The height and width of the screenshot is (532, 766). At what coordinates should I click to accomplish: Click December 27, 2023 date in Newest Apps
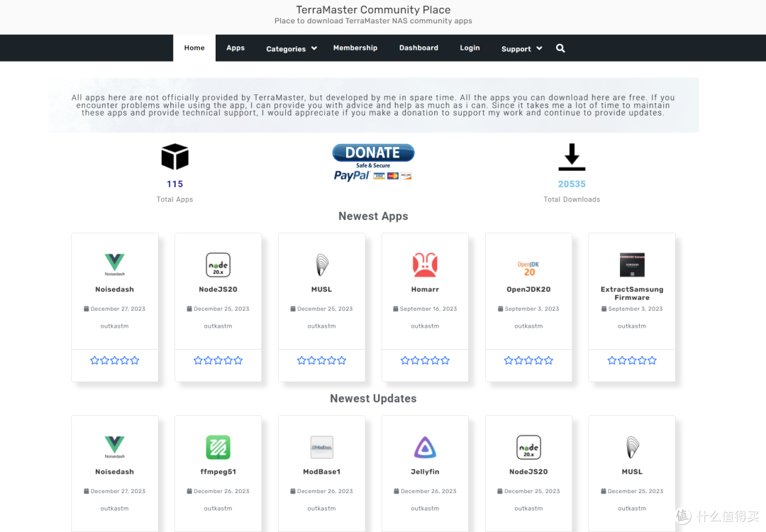[118, 309]
